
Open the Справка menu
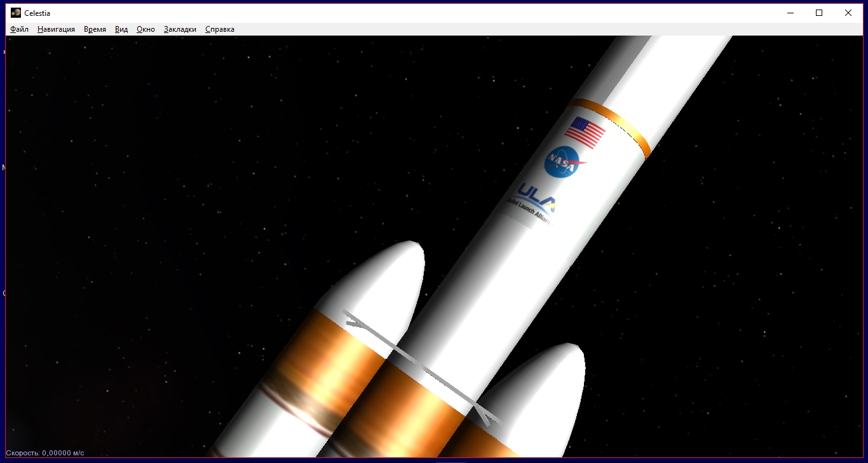pyautogui.click(x=220, y=29)
